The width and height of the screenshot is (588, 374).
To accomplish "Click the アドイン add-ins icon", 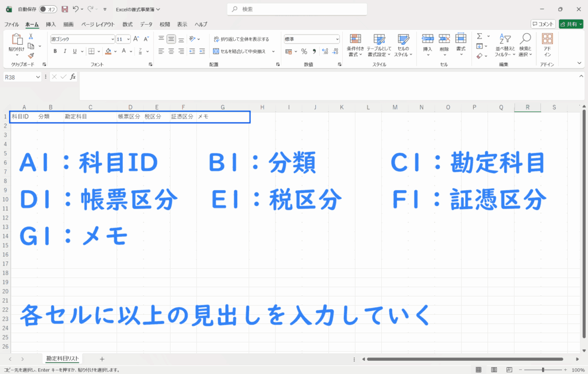I will (x=547, y=45).
